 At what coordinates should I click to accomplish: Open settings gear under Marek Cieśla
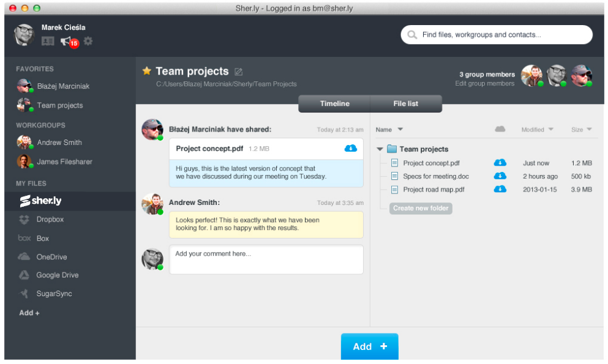point(88,41)
